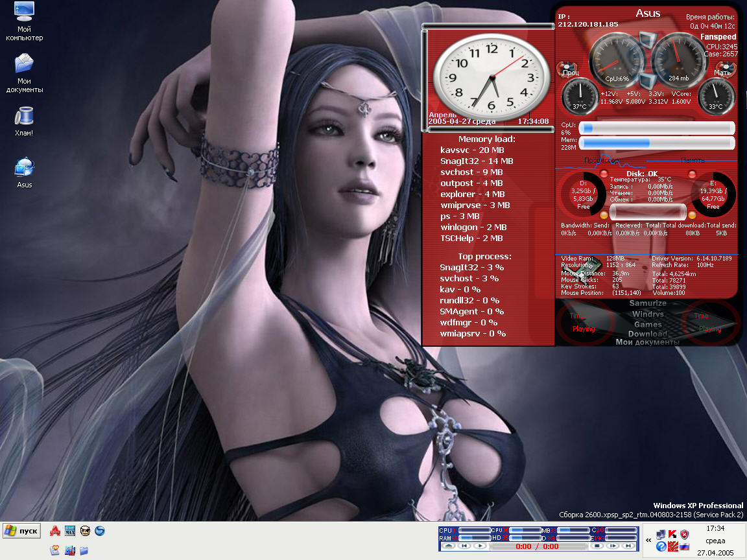Click the Fanspeed label in Asus widget
Screen dimensions: 747x560
[x=718, y=37]
